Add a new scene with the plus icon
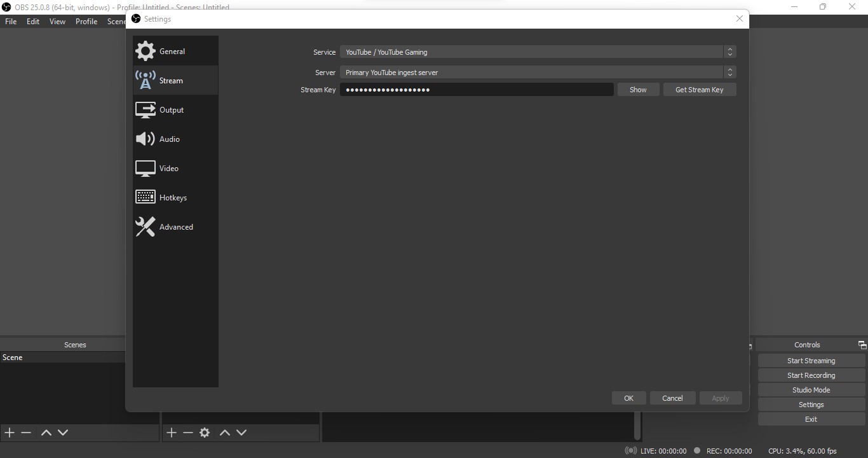Image resolution: width=868 pixels, height=458 pixels. pyautogui.click(x=10, y=433)
